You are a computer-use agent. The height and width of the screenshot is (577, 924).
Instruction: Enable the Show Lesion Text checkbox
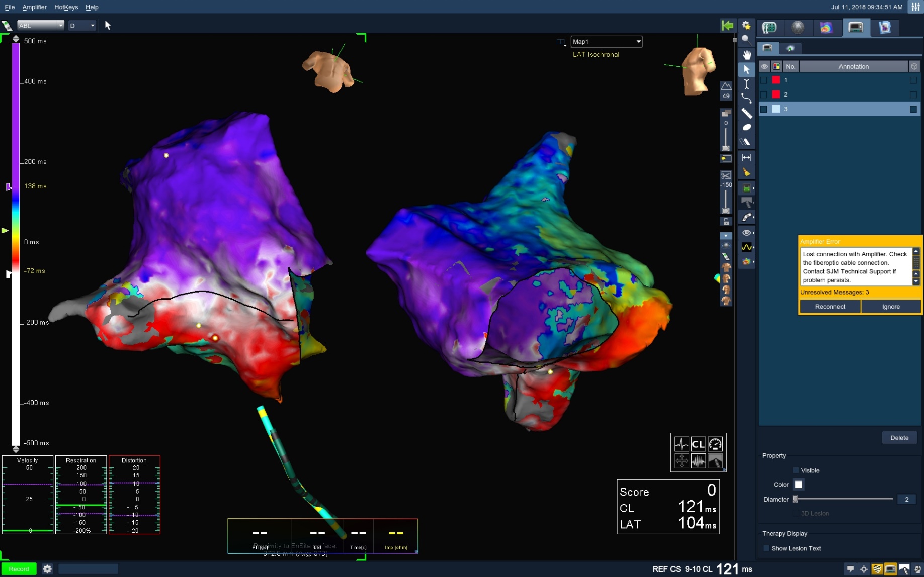point(766,548)
